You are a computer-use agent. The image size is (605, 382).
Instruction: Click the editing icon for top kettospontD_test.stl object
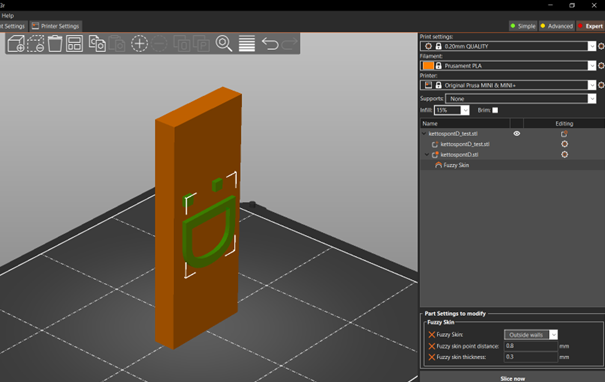click(x=564, y=134)
